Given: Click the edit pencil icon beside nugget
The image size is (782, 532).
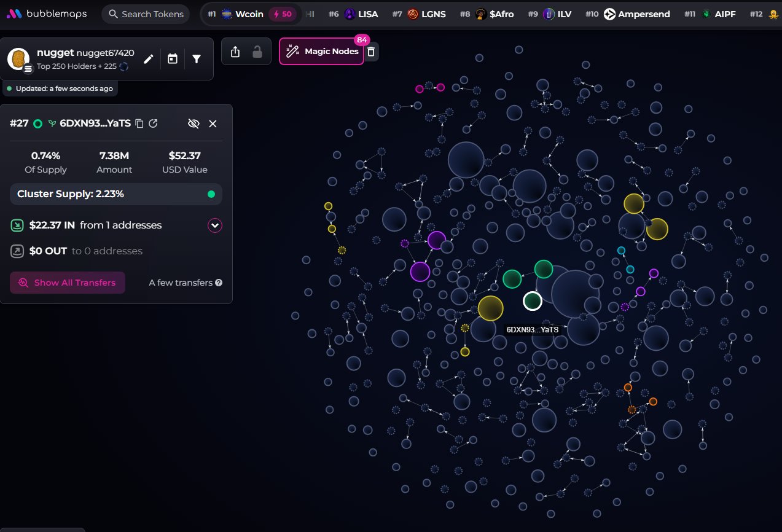Looking at the screenshot, I should point(148,59).
